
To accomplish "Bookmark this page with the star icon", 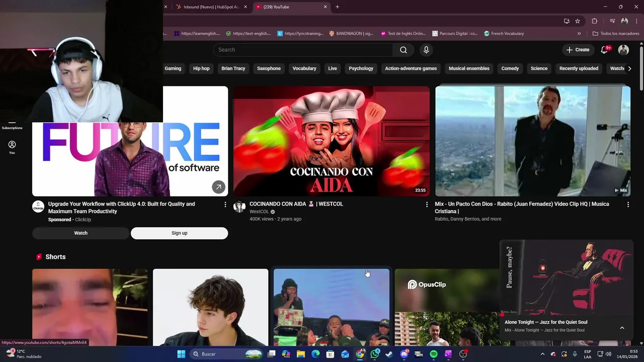I will (578, 21).
